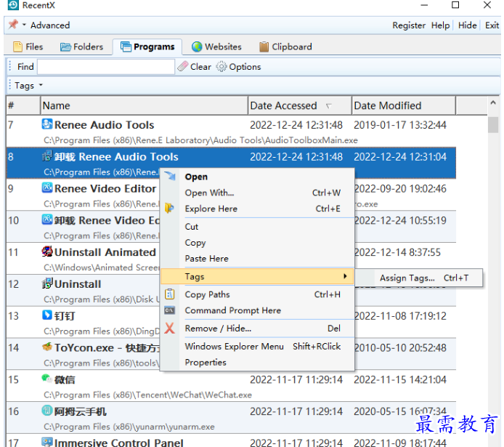The image size is (504, 447).
Task: Click the 微信 WeChat icon
Action: click(x=47, y=379)
